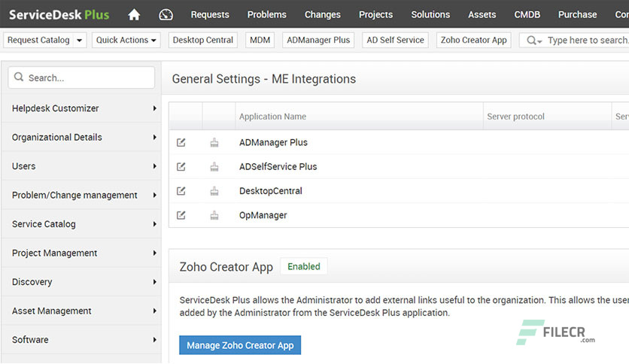Edit the ADSelfService Plus integration
Image resolution: width=629 pixels, height=364 pixels.
coord(181,166)
